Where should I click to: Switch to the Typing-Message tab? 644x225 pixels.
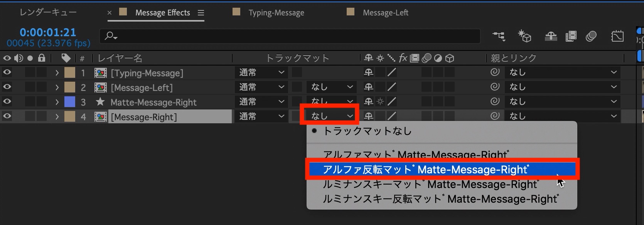tap(276, 13)
